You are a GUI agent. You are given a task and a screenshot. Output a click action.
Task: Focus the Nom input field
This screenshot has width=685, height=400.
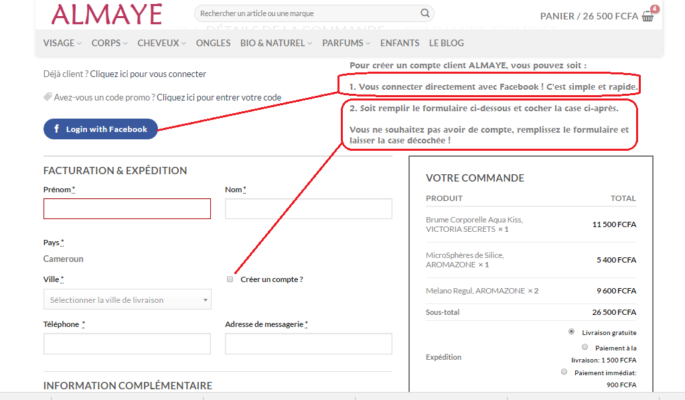[308, 209]
